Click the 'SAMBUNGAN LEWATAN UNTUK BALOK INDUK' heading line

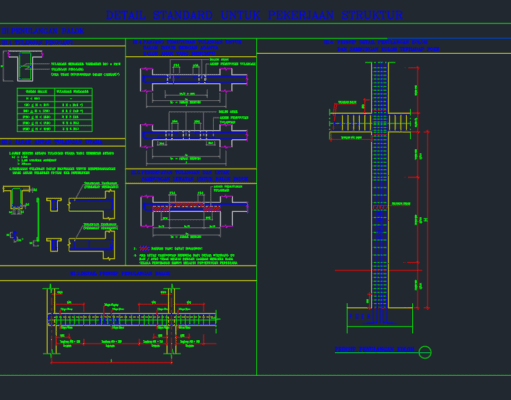coord(194,179)
